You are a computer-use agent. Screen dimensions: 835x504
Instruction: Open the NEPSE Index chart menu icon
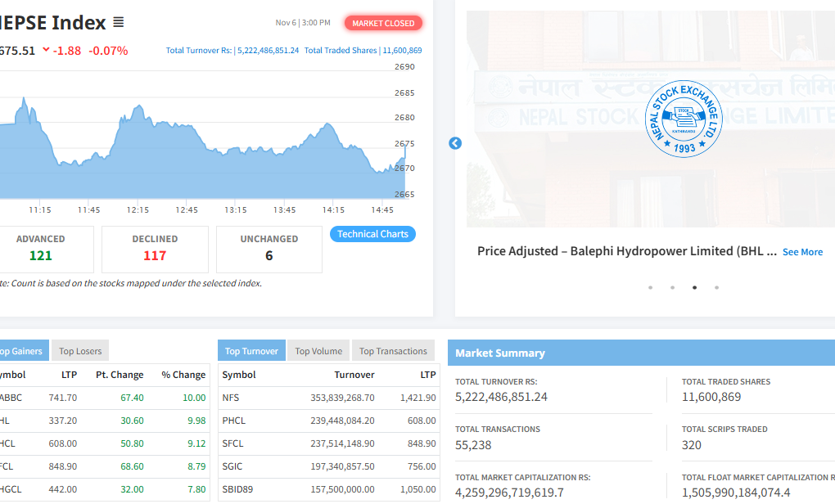[x=118, y=22]
